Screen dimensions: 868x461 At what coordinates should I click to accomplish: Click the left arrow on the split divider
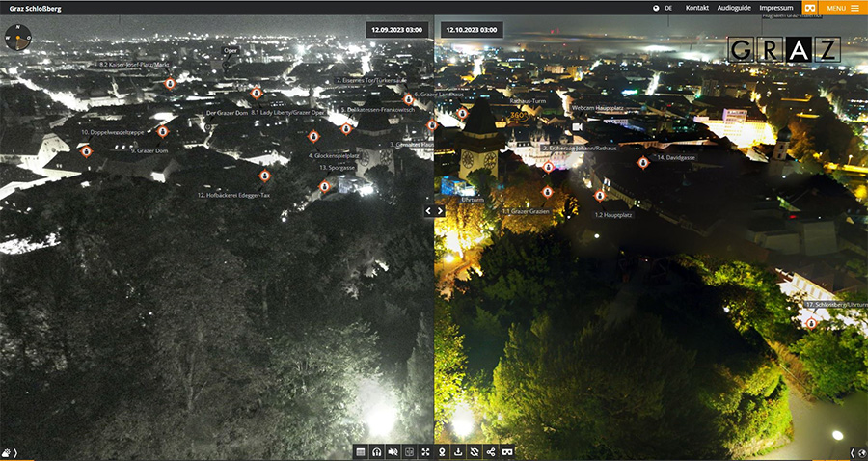click(x=428, y=211)
